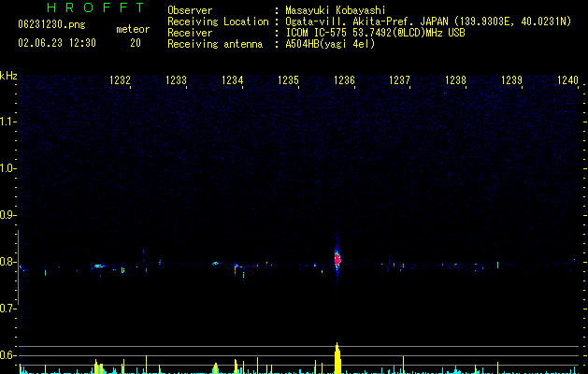Click the 0.6 kHz frequency axis label

(x=7, y=355)
